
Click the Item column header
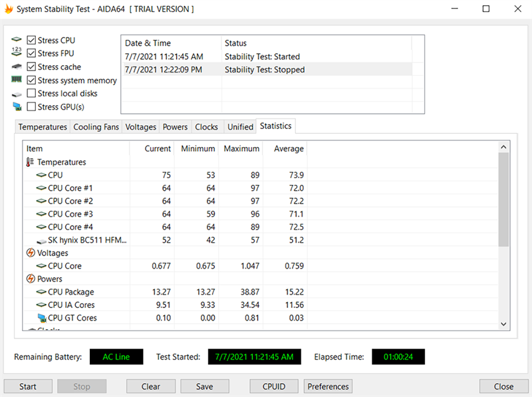[x=76, y=148]
